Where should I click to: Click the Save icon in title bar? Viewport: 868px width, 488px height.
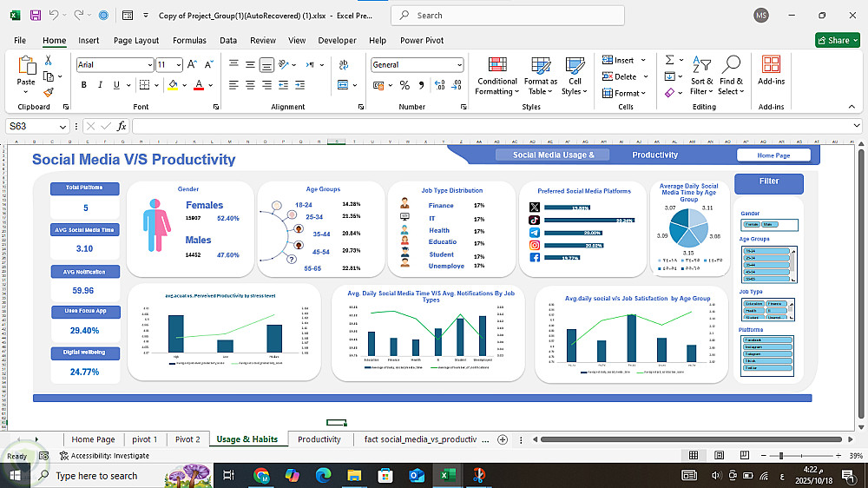point(36,16)
